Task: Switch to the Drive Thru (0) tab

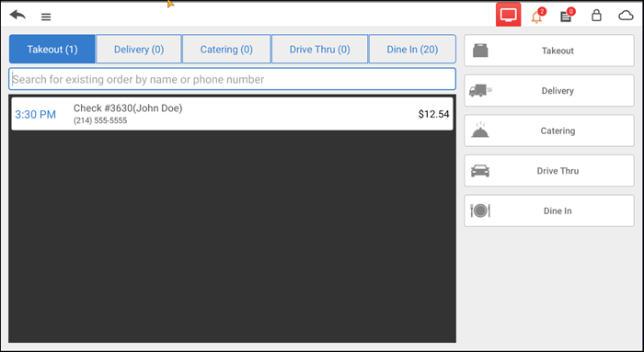Action: (319, 50)
